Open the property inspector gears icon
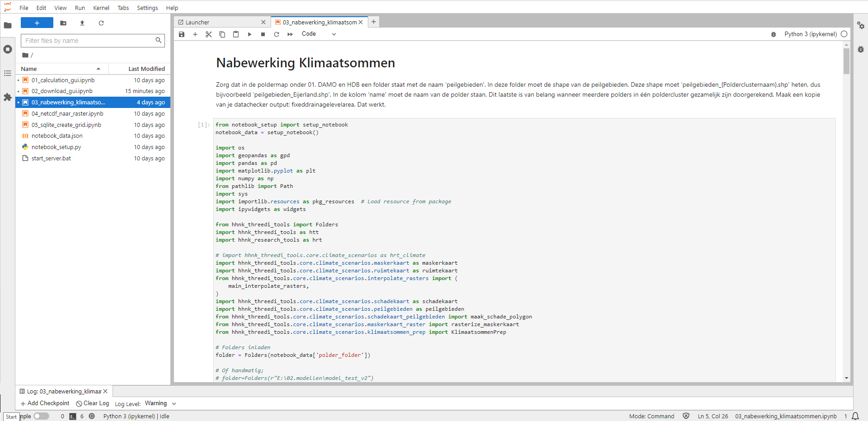868x421 pixels. click(861, 26)
